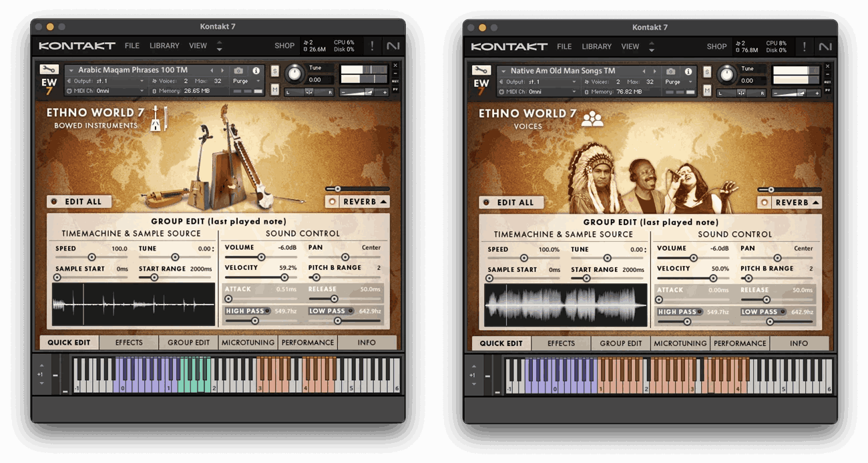This screenshot has width=868, height=463.
Task: Click snapshot camera icon in Arabic Maqam header
Action: (x=238, y=70)
